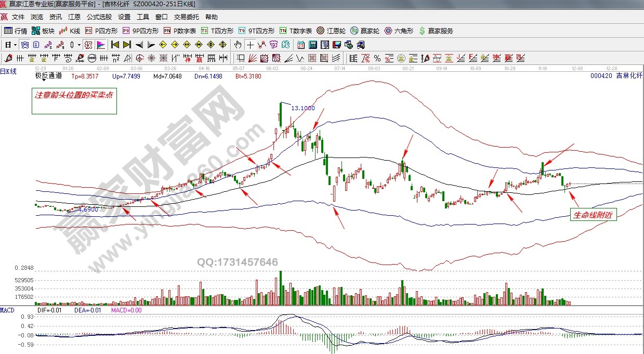Open the 交易委托 menu

click(186, 17)
